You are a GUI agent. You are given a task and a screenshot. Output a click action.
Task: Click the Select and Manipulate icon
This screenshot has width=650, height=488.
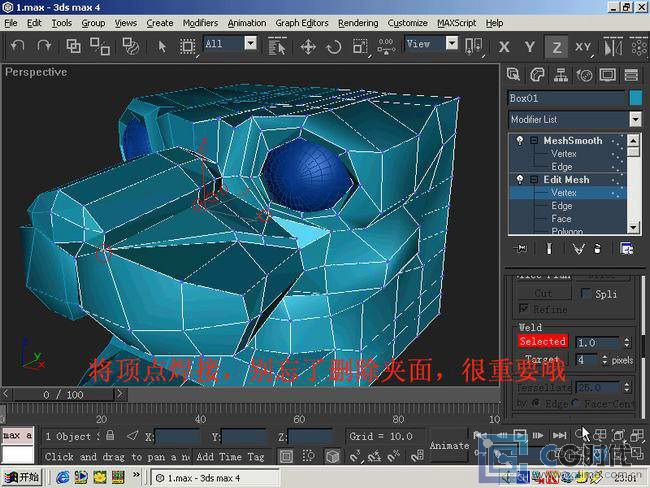coord(386,46)
